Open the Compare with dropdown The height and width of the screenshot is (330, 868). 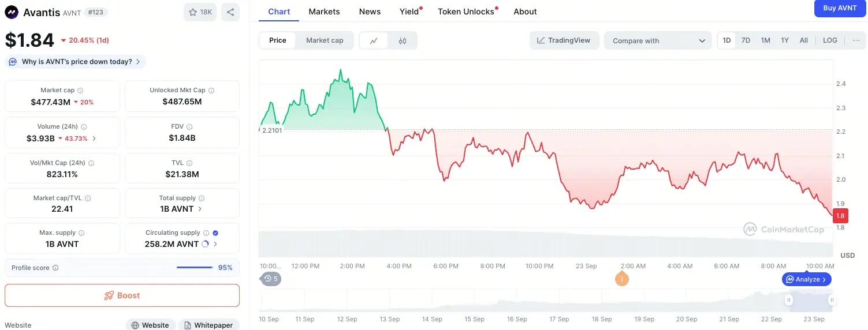click(x=658, y=40)
